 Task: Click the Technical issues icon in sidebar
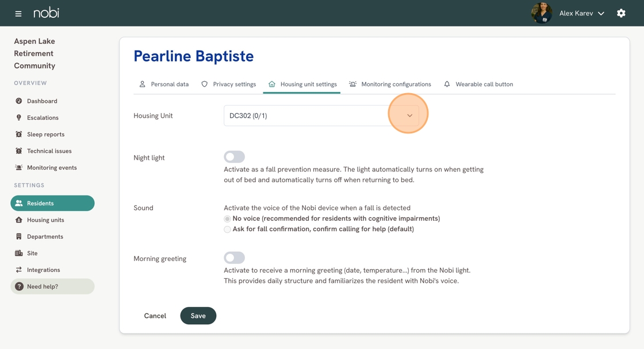19,151
